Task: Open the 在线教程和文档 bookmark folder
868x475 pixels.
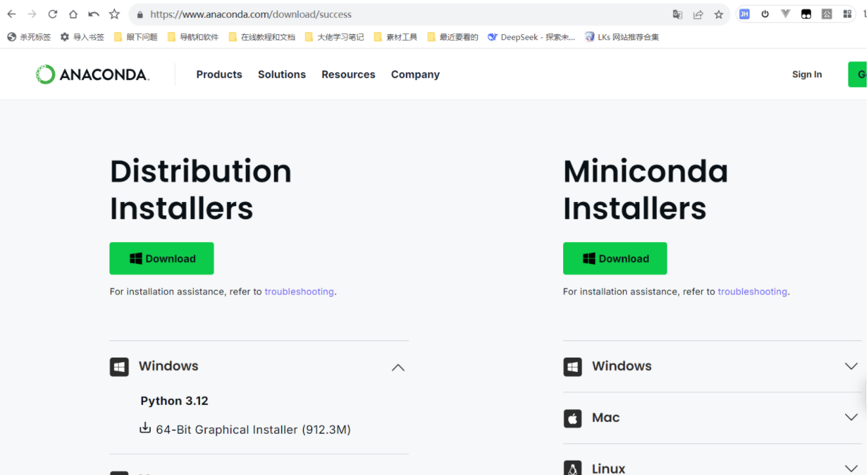Action: [262, 37]
